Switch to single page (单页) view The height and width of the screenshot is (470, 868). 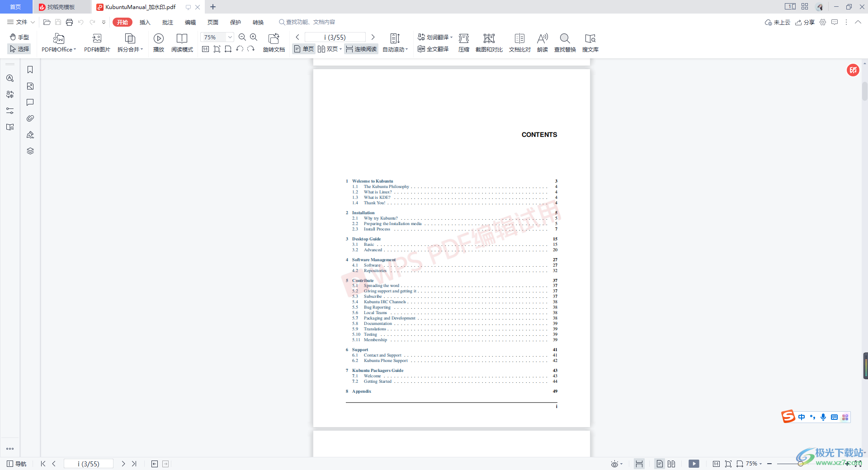(x=304, y=49)
